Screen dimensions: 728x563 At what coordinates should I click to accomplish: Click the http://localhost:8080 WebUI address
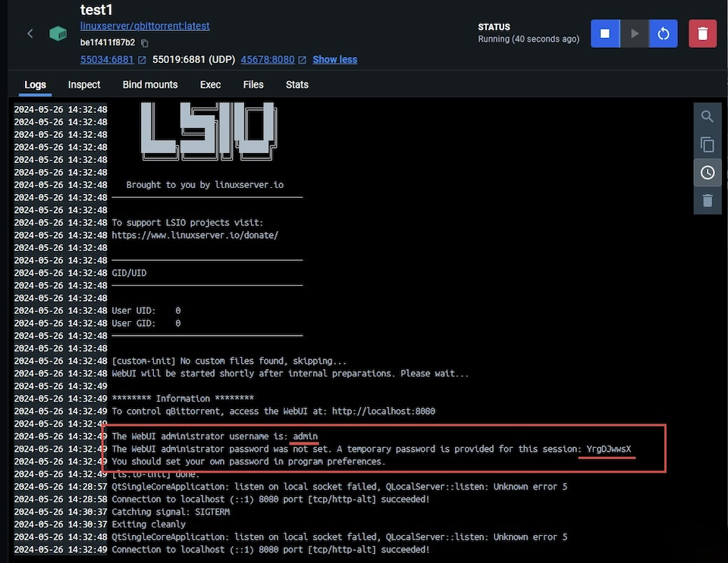click(x=384, y=411)
